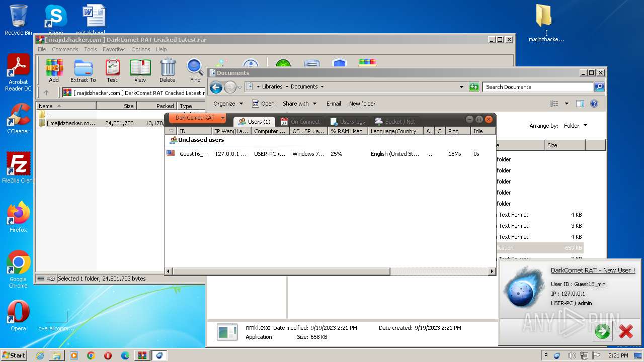Go up one folder level in WinRAR
Image resolution: width=644 pixels, height=362 pixels.
pos(46,93)
